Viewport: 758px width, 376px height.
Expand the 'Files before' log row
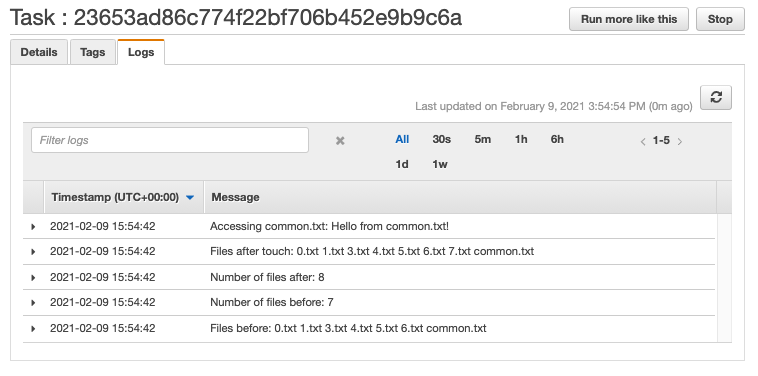[33, 329]
